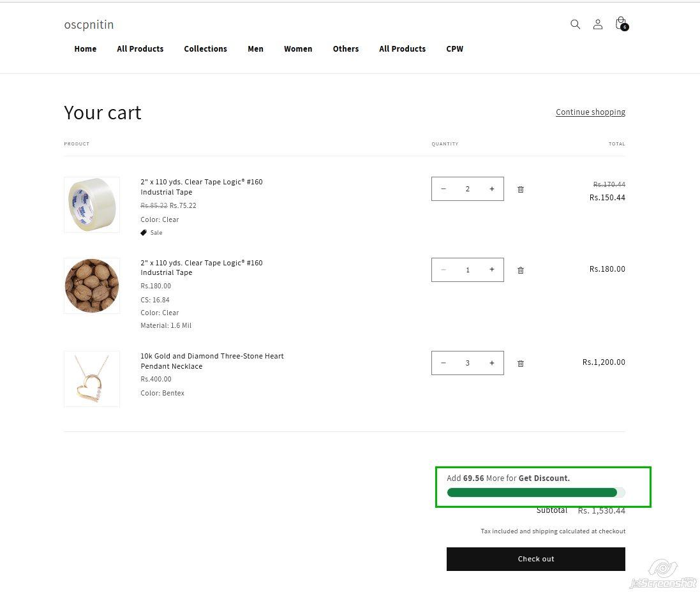The image size is (700, 592).
Task: Increase quantity of Heart Pendant Necklace
Action: (492, 363)
